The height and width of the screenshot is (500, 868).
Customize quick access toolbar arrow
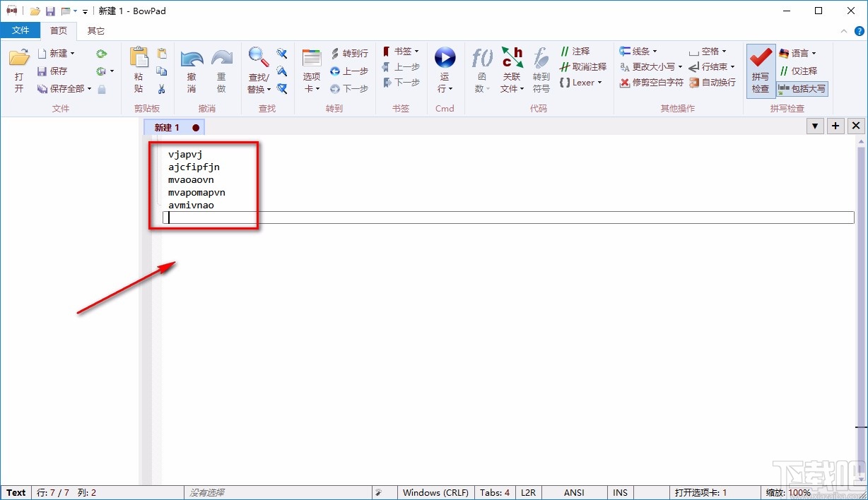(85, 12)
